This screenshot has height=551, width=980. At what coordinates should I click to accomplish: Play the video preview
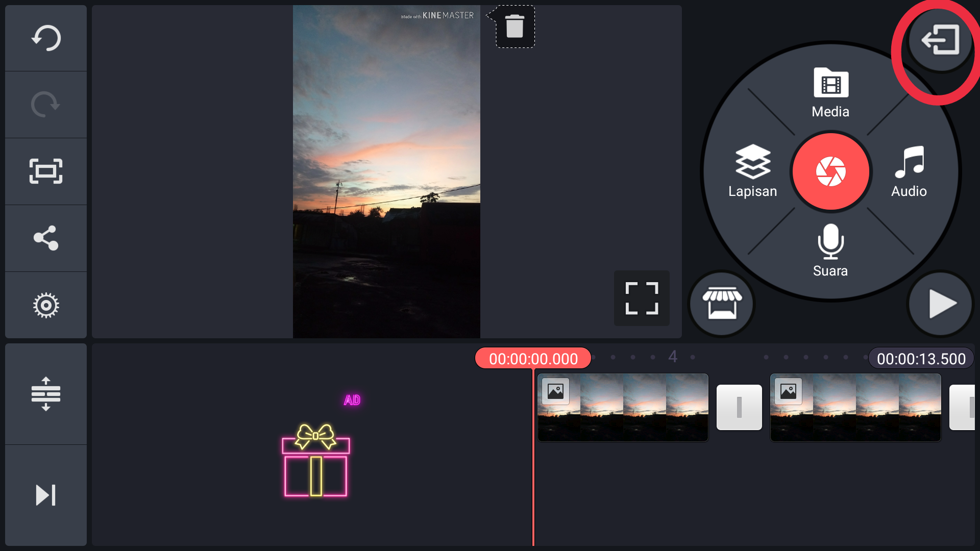pyautogui.click(x=940, y=304)
